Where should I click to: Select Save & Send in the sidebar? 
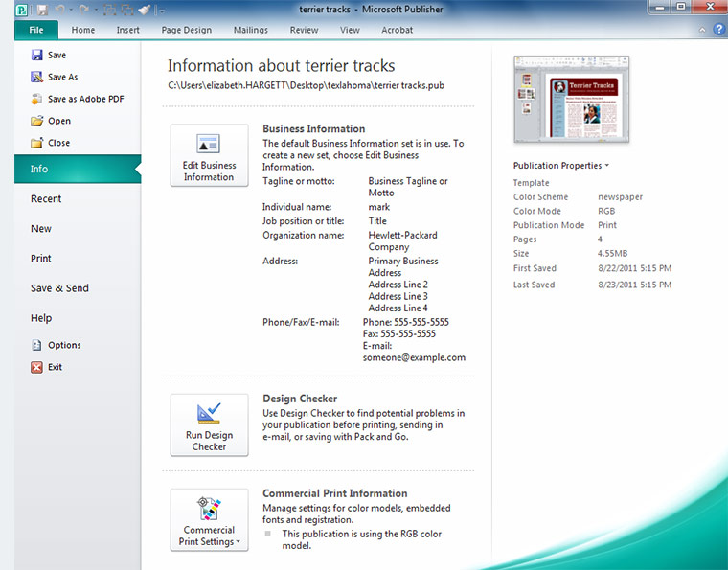pyautogui.click(x=59, y=288)
